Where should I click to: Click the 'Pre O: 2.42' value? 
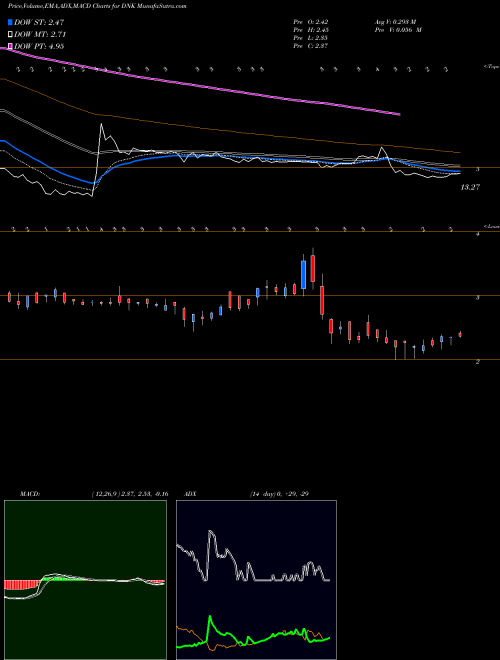pos(311,22)
